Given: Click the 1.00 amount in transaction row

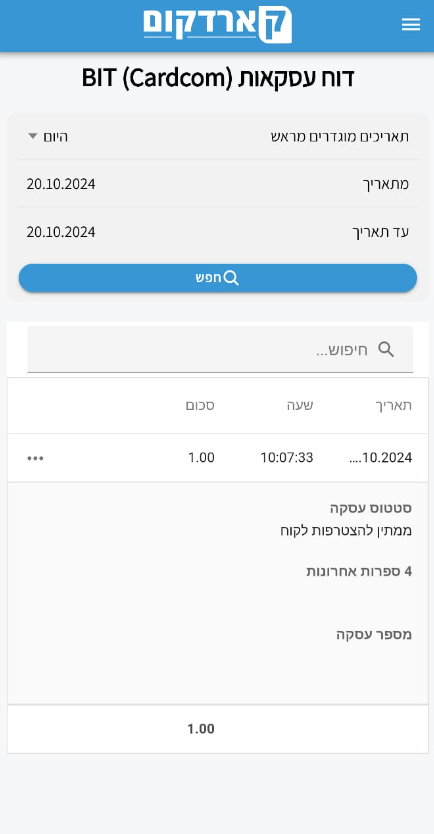Looking at the screenshot, I should click(x=201, y=458).
